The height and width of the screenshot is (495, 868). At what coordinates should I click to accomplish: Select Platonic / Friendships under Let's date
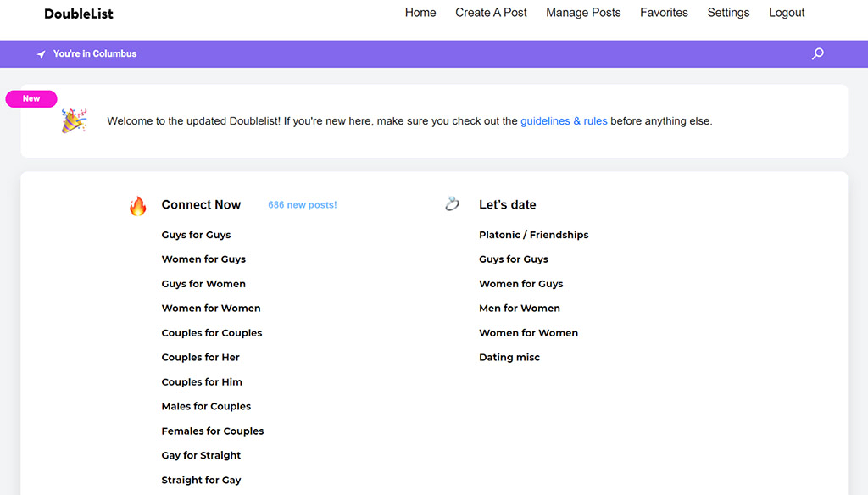533,235
